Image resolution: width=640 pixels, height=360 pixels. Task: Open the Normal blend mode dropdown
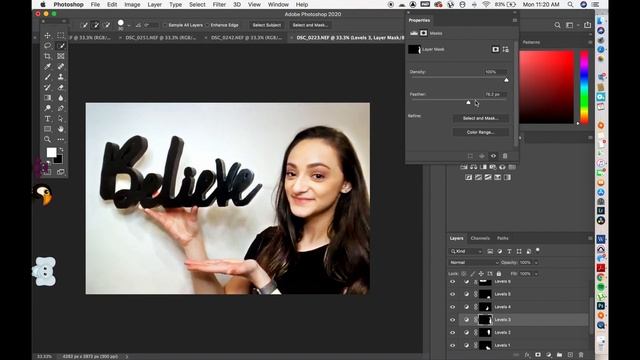pyautogui.click(x=474, y=262)
